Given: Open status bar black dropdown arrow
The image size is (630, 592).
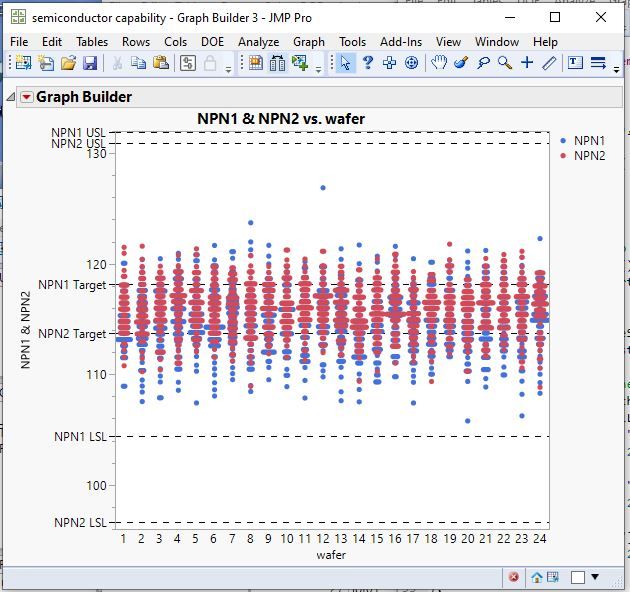Looking at the screenshot, I should point(595,577).
